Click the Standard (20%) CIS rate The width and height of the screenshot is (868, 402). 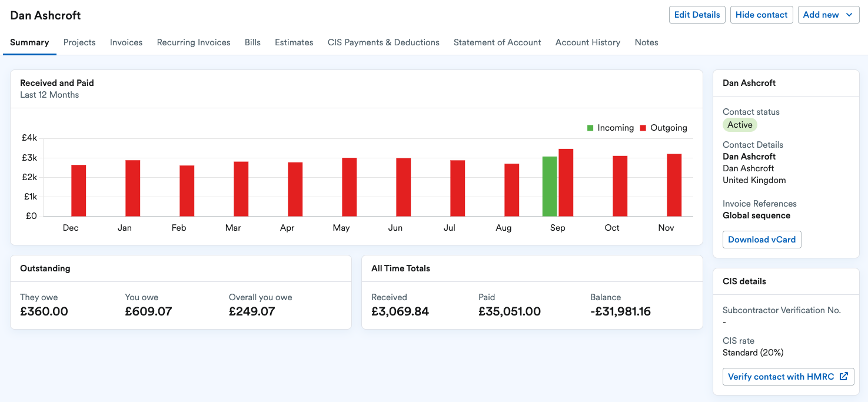(753, 353)
